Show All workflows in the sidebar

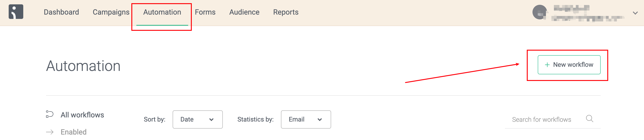(82, 115)
